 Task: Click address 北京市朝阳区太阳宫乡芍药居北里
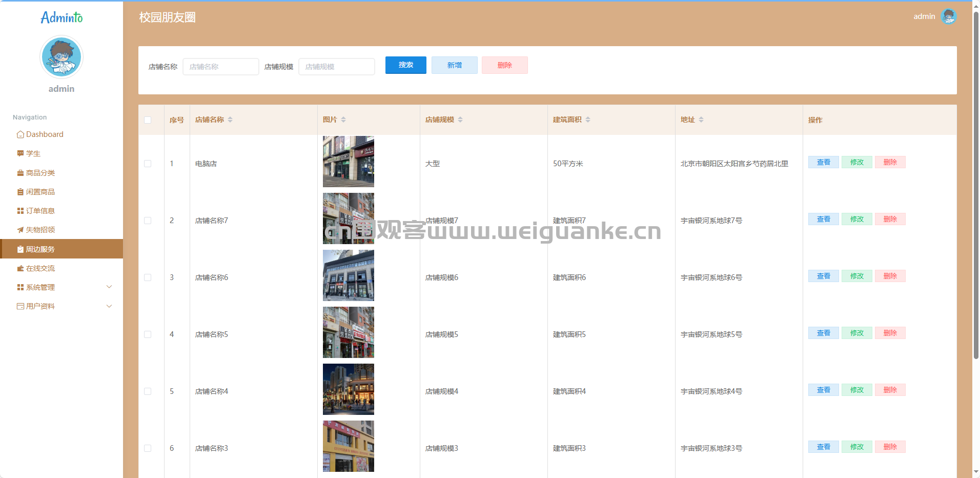(734, 164)
